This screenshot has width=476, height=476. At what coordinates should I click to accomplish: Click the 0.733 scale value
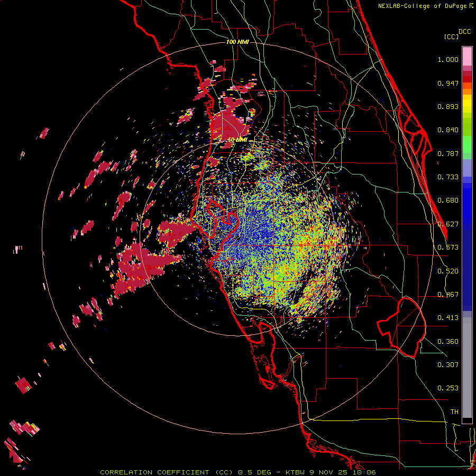click(x=448, y=177)
